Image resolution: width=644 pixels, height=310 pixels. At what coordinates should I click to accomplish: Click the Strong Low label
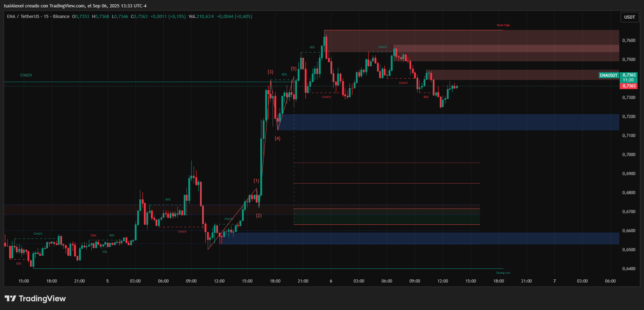pos(503,273)
